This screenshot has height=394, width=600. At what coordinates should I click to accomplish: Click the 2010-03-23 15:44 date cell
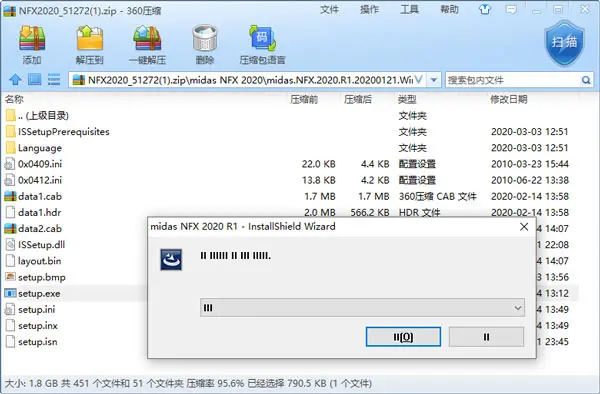click(x=530, y=164)
